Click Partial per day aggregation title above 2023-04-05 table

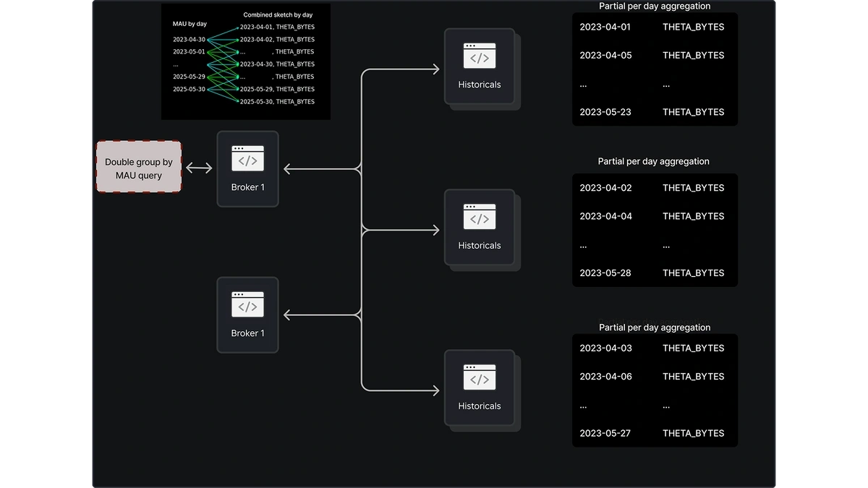click(655, 6)
